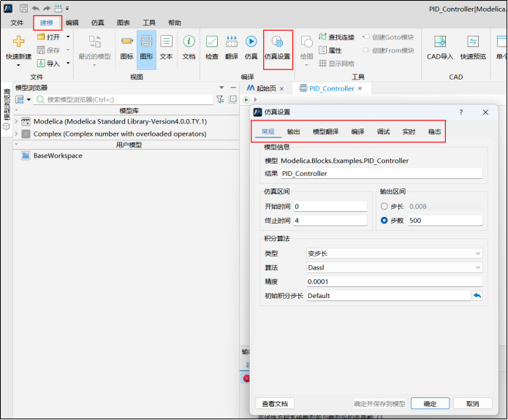
Task: Select the 步数 radio button
Action: point(384,220)
